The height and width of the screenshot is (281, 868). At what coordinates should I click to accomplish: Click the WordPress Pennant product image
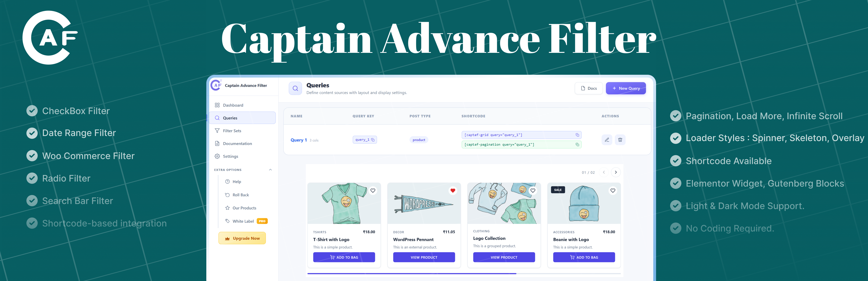pos(424,203)
